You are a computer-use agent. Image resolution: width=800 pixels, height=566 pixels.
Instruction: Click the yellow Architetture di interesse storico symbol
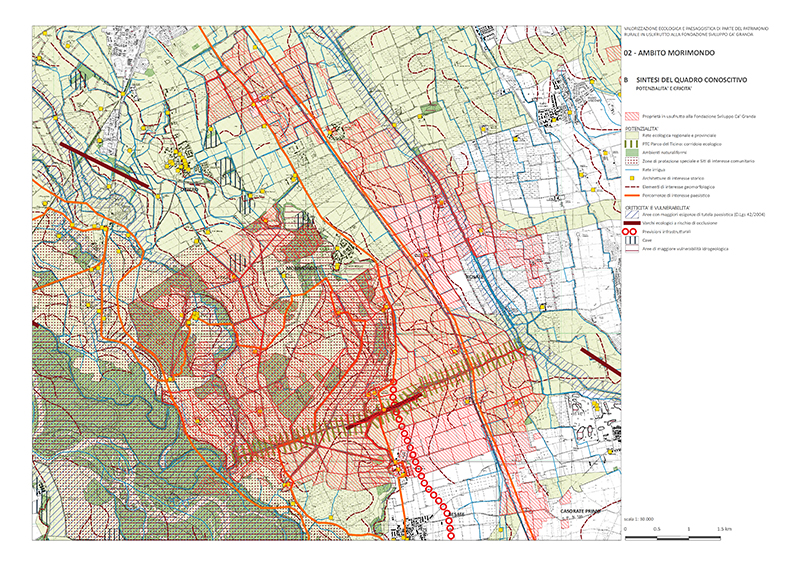(632, 179)
